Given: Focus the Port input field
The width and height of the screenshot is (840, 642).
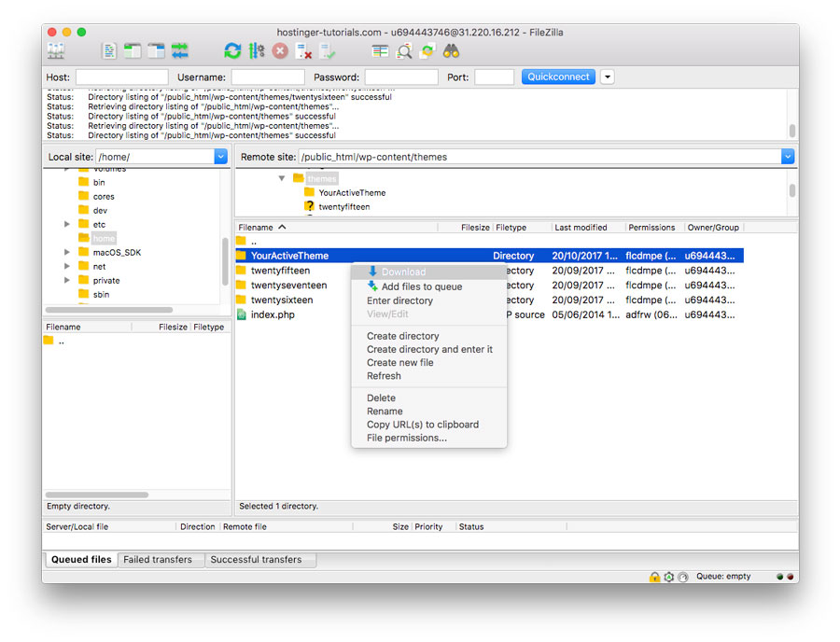Looking at the screenshot, I should pyautogui.click(x=494, y=77).
